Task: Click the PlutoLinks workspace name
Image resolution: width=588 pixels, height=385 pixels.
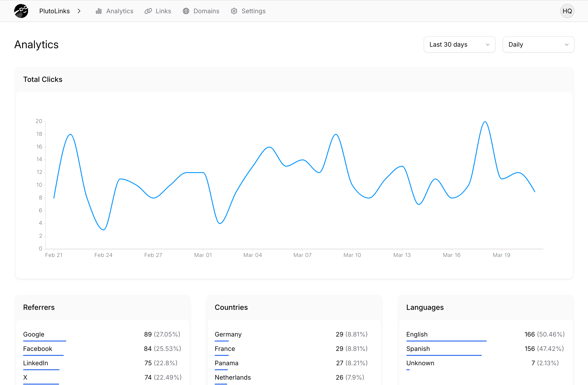Action: pyautogui.click(x=55, y=11)
